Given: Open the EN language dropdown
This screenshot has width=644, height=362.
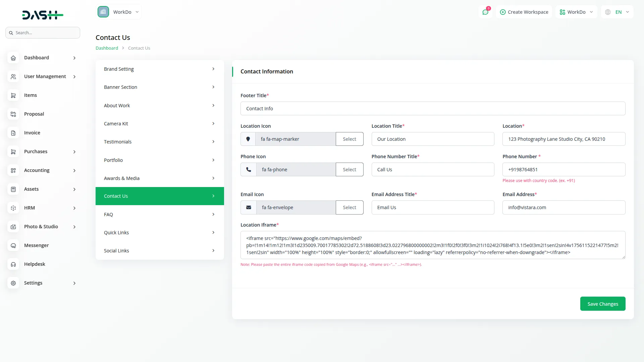Looking at the screenshot, I should coord(618,12).
